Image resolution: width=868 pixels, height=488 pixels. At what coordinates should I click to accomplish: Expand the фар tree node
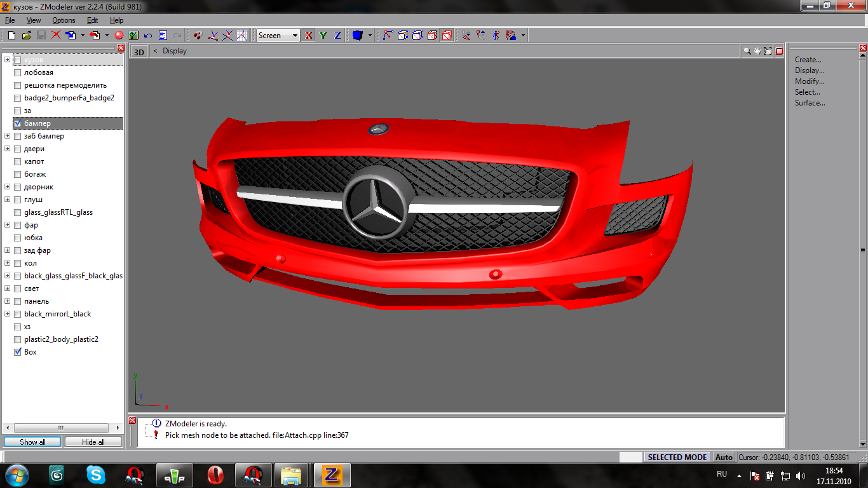coord(8,225)
